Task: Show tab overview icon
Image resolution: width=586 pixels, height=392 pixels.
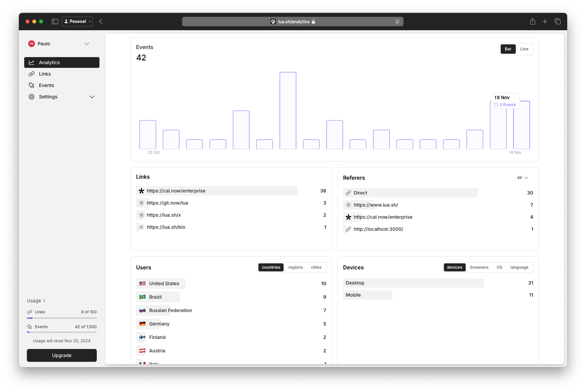Action: (x=558, y=21)
